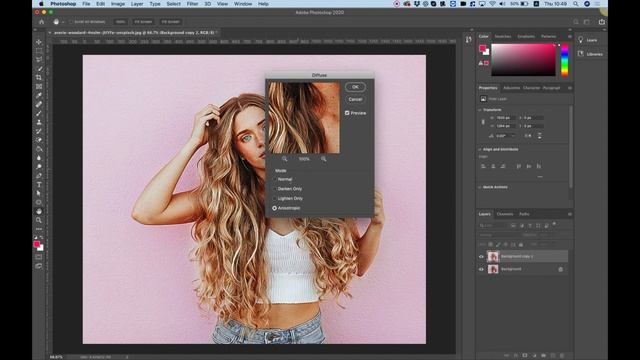Select the Zoom tool in toolbar
The width and height of the screenshot is (640, 360).
click(x=39, y=220)
